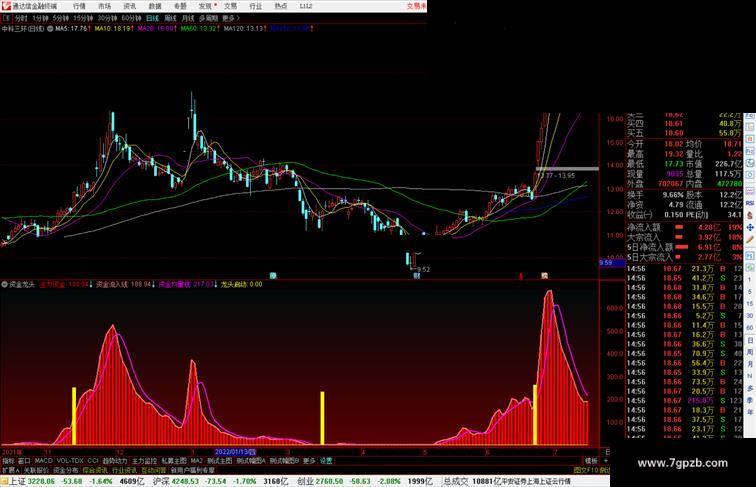Click the clock icon in right sidebar
Image resolution: width=756 pixels, height=487 pixels.
750,175
